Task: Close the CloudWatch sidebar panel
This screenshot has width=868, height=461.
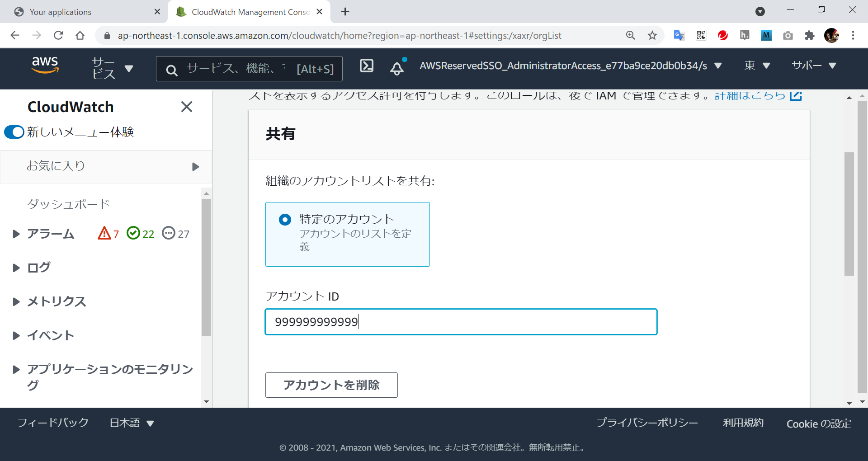Action: coord(186,107)
